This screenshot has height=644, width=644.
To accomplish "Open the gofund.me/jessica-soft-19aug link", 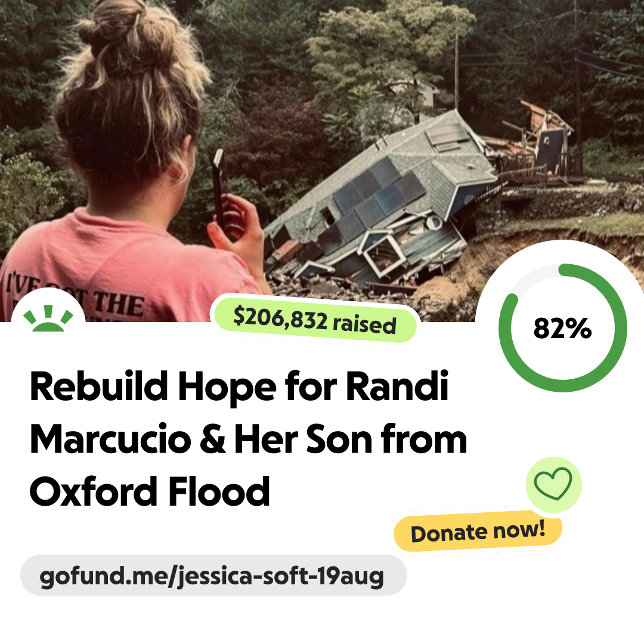I will click(x=213, y=575).
